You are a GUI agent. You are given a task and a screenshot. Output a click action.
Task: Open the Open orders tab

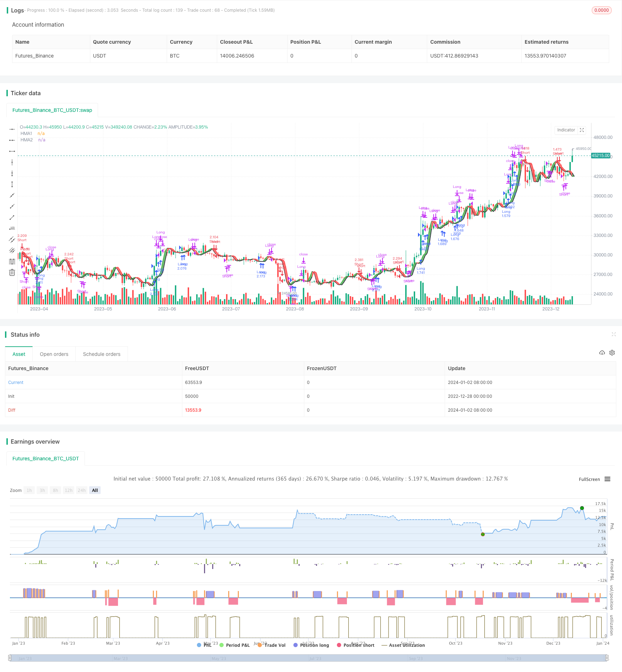54,354
